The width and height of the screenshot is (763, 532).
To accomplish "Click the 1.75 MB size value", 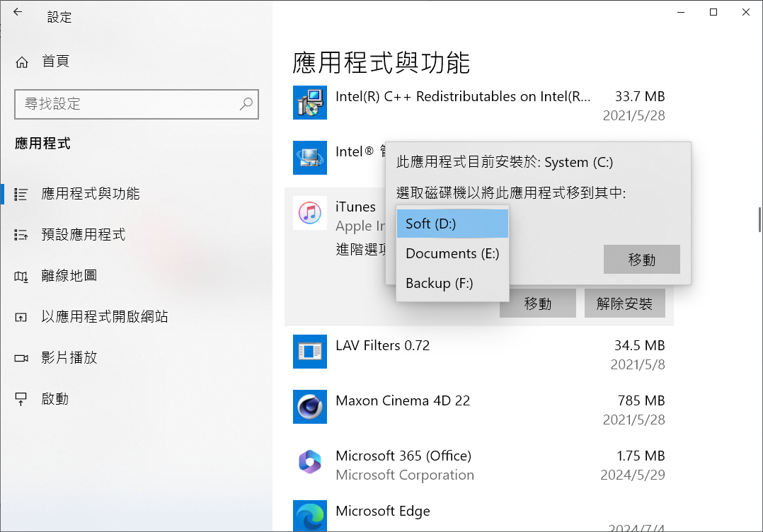I will [641, 456].
